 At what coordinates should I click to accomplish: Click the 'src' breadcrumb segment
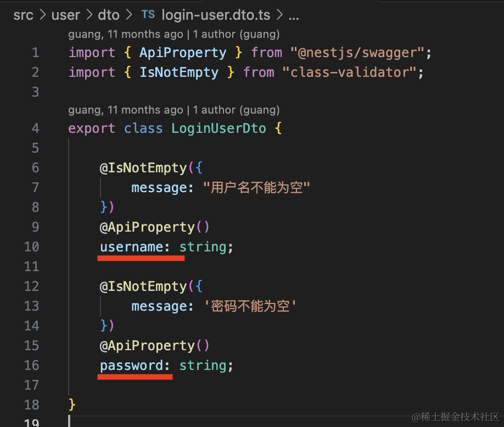tap(23, 15)
